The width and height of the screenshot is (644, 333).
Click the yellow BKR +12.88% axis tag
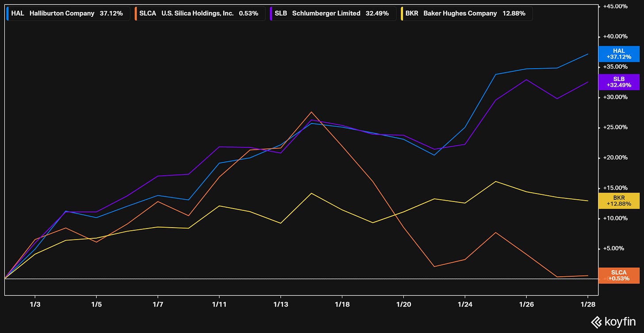[x=619, y=201]
